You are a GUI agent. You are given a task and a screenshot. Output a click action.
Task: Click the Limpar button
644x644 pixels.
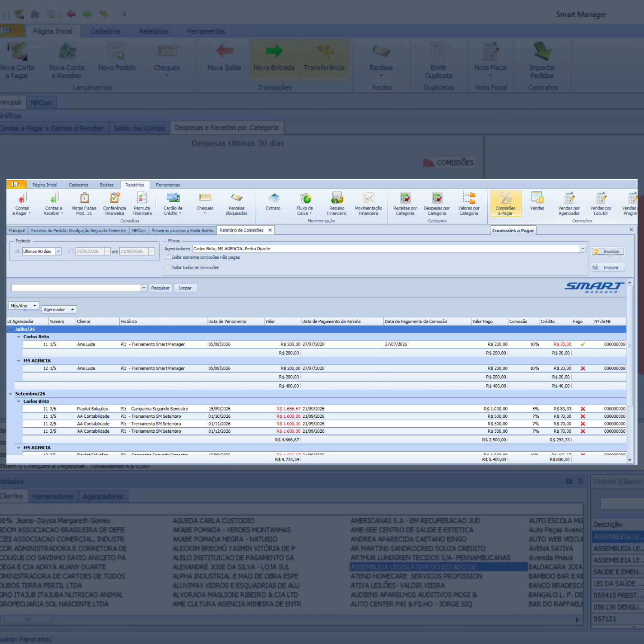pos(185,288)
